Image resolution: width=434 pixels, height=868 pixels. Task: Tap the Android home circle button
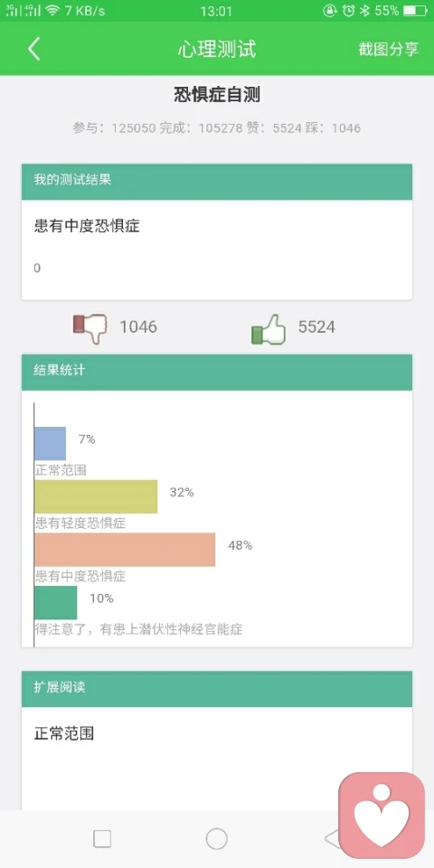click(216, 839)
